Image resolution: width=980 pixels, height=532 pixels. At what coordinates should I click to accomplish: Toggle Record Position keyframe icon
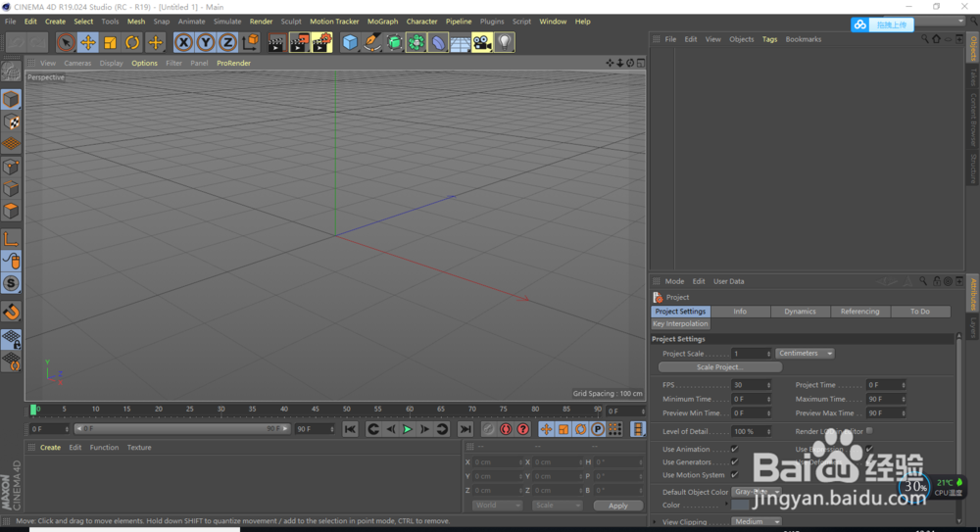tap(546, 429)
